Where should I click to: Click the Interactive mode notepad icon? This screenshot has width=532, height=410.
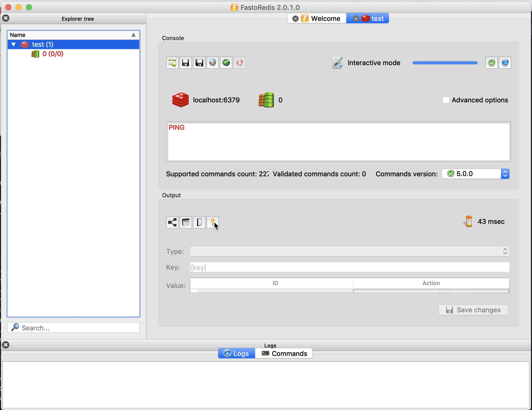click(x=337, y=63)
